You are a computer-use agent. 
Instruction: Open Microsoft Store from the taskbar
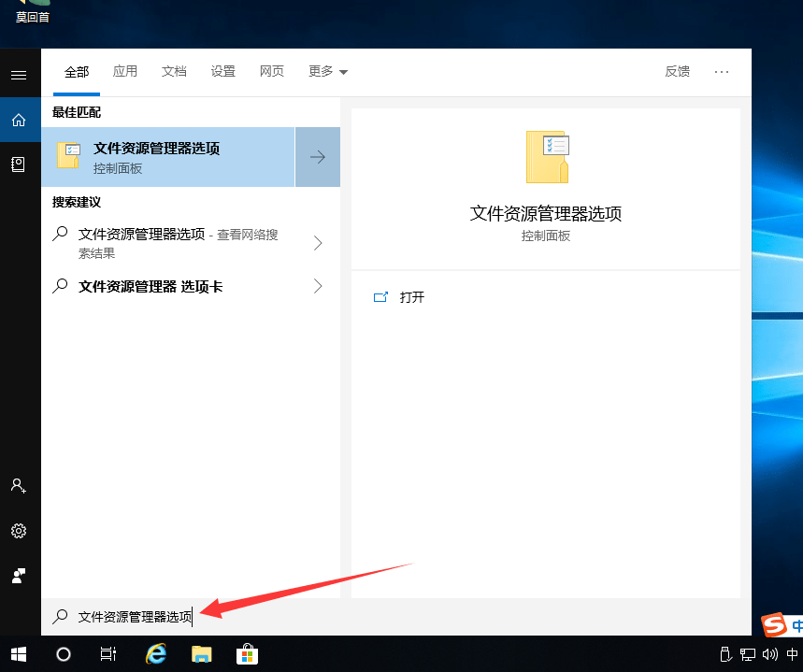246,653
